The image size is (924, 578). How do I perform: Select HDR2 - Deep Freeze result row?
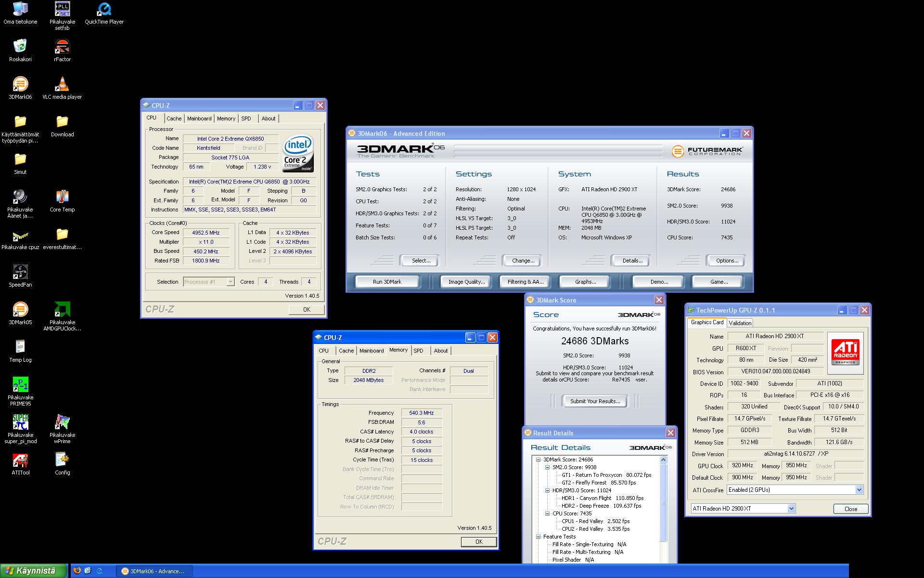[x=601, y=506]
